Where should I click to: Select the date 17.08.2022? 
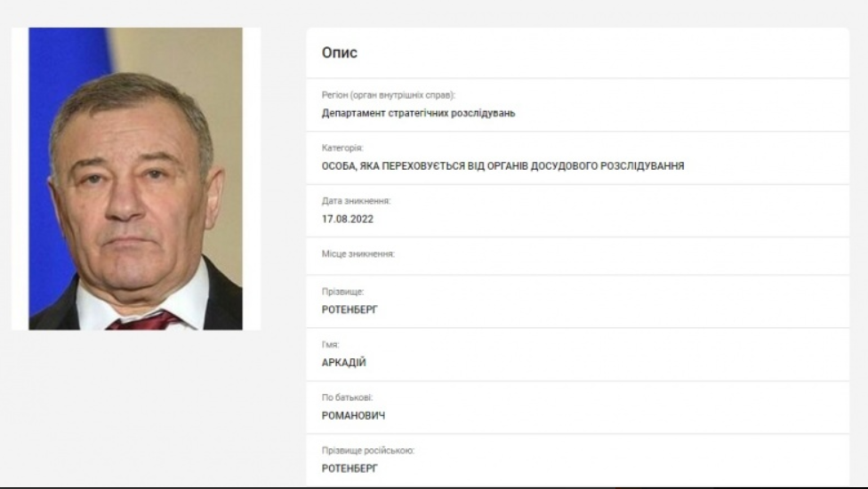(x=348, y=219)
